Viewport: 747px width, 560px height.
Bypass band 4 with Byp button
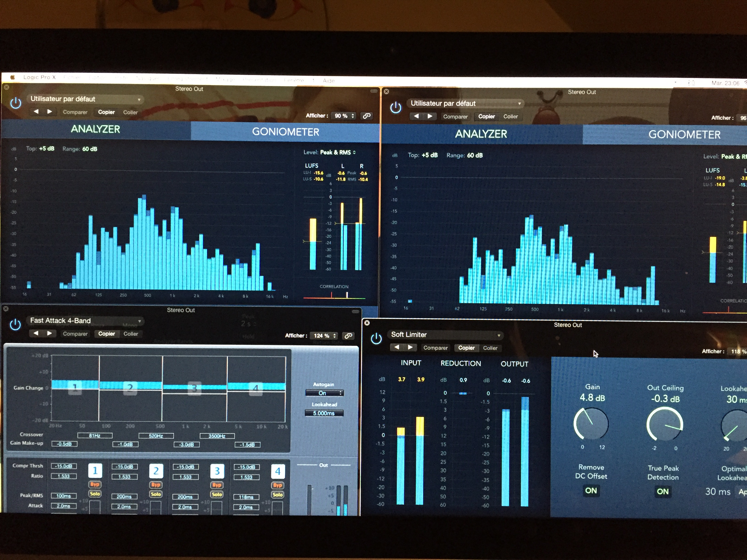tap(278, 485)
